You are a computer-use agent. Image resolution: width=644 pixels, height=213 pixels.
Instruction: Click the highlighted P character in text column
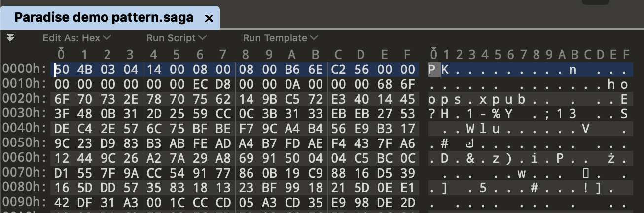(433, 70)
